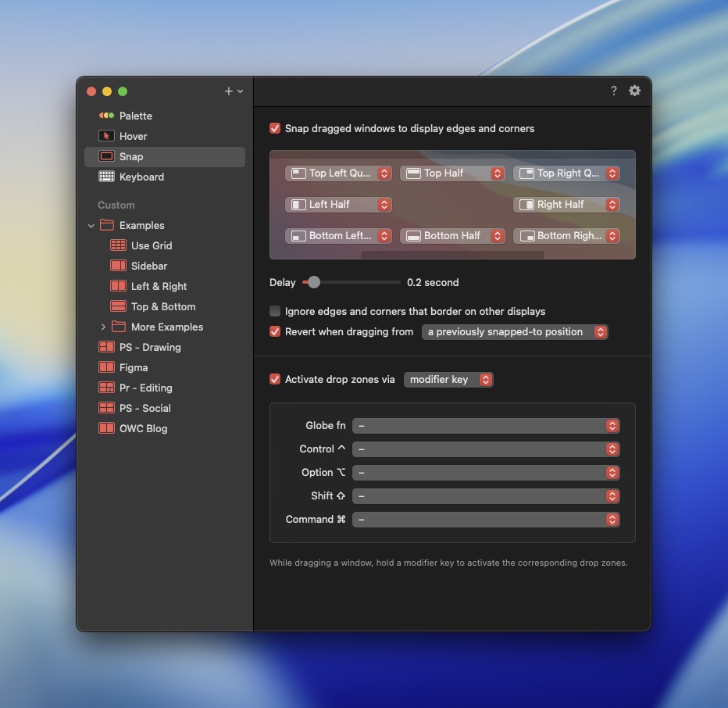This screenshot has width=728, height=708.
Task: Select Snap in the sidebar
Action: (131, 156)
